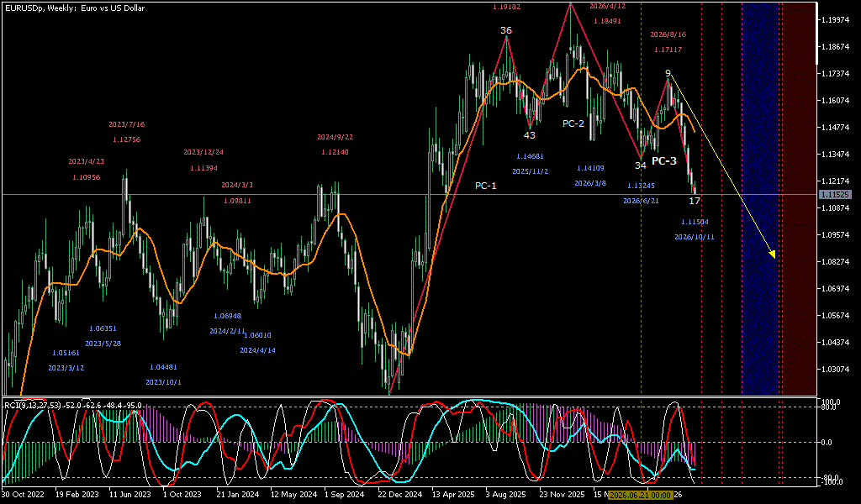Screen dimensions: 861x504
Task: Select the current price tag 1.11525
Action: pos(835,194)
